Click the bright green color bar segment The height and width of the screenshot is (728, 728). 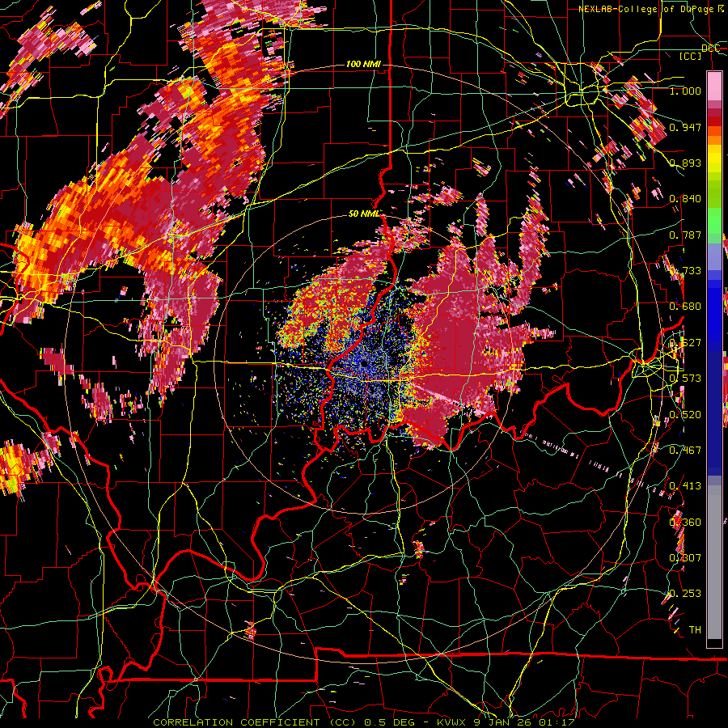click(x=714, y=220)
